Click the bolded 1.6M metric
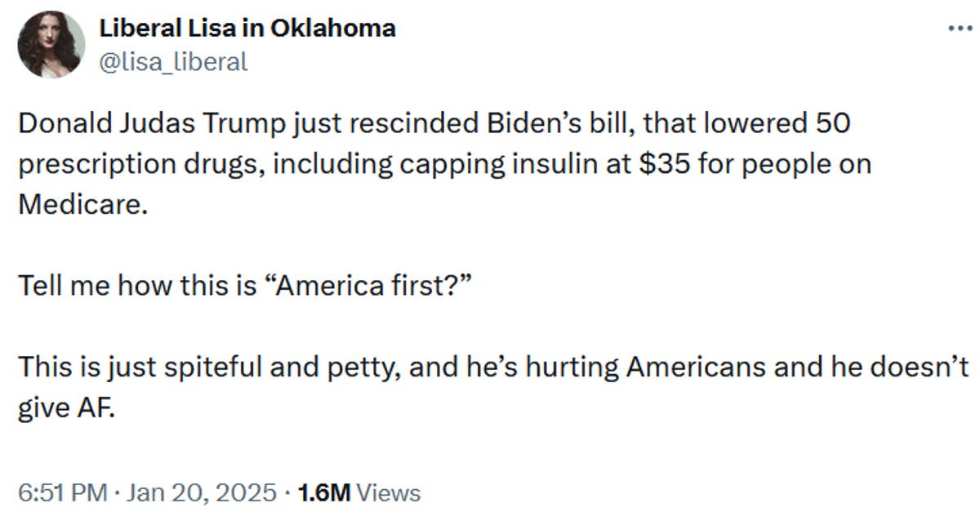The height and width of the screenshot is (512, 980). click(x=327, y=492)
